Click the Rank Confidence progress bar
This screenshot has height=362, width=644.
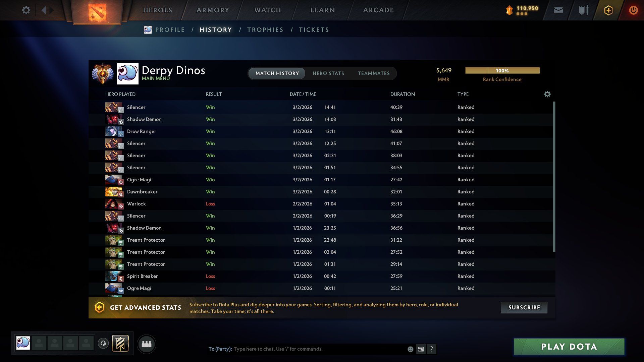point(502,70)
